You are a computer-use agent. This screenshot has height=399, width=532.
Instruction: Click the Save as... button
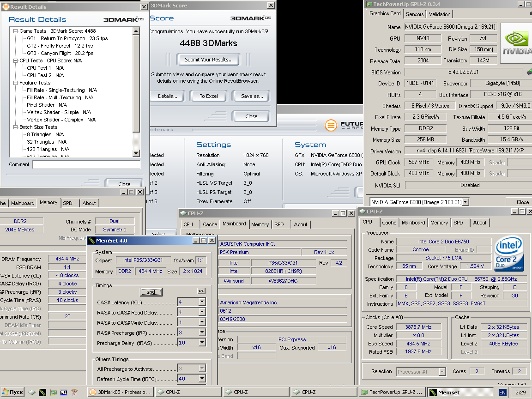point(252,96)
